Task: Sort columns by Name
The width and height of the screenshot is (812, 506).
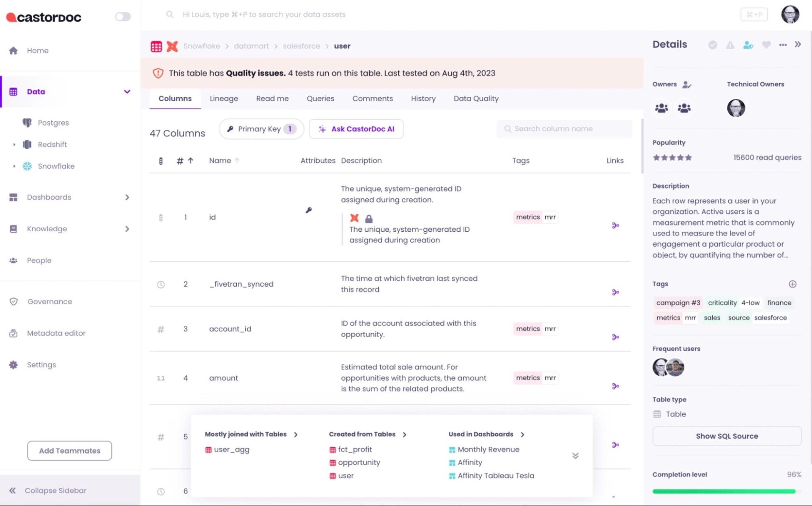Action: coord(224,161)
